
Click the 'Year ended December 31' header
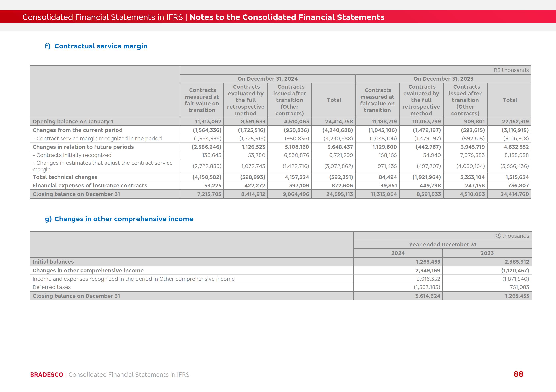pyautogui.click(x=442, y=245)
